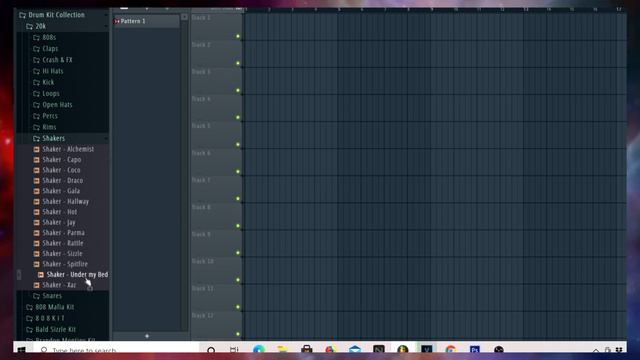Click the plus button below pattern list

(x=147, y=336)
